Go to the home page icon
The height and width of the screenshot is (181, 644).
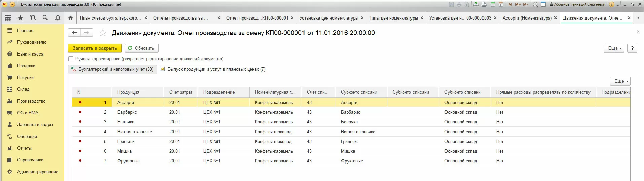click(70, 18)
